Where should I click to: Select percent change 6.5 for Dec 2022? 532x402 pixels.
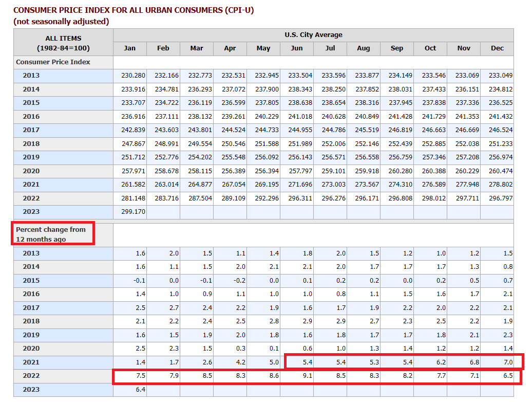tap(508, 376)
